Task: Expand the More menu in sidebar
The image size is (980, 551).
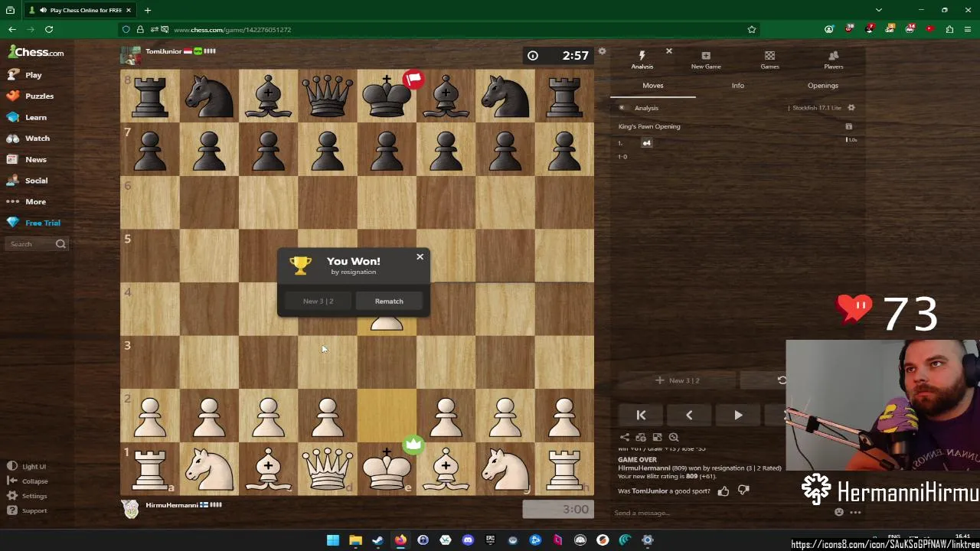Action: point(27,201)
